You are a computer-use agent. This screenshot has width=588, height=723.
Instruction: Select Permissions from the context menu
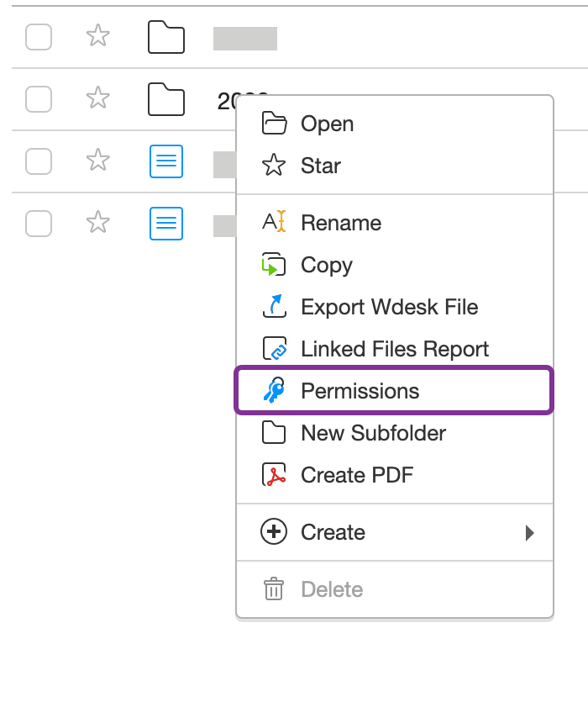pyautogui.click(x=360, y=391)
